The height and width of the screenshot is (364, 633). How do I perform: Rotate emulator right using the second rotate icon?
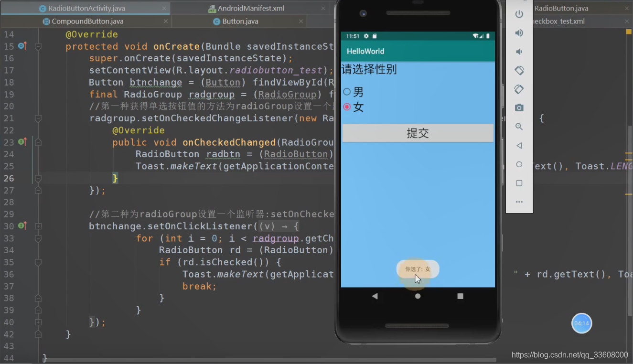(x=519, y=89)
